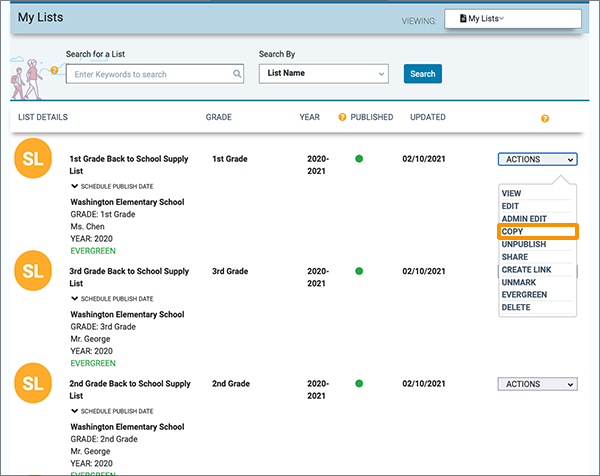Open the ACTIONS dropdown for 1st Grade list
Screen dimensions: 600x476
(x=538, y=159)
